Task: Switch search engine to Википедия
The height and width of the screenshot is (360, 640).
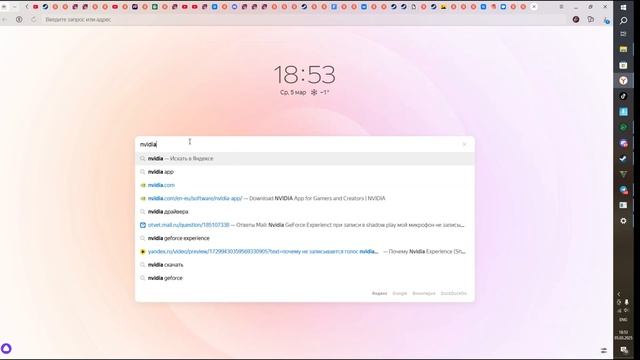Action: point(424,293)
